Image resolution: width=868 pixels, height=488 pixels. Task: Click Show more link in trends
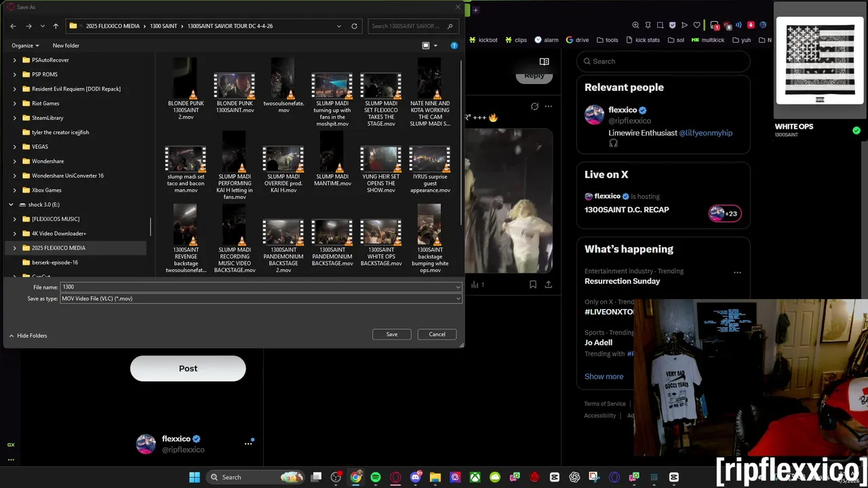click(604, 376)
